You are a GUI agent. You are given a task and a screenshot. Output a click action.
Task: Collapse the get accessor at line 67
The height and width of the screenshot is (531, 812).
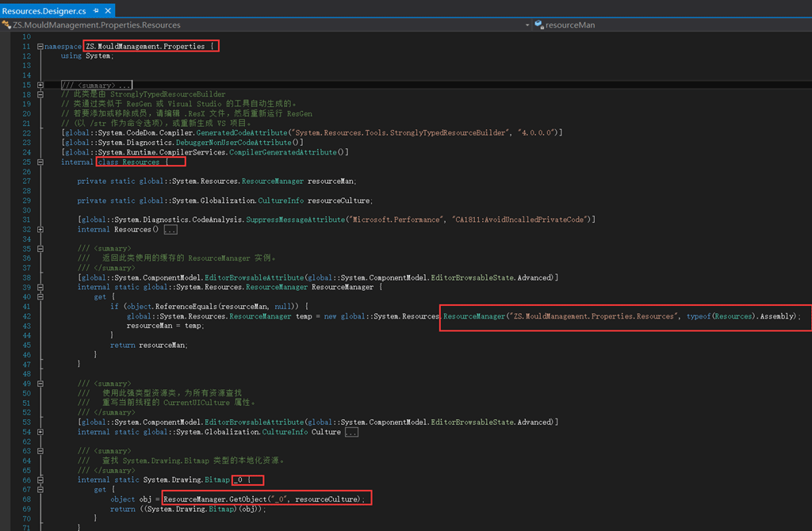pyautogui.click(x=40, y=490)
